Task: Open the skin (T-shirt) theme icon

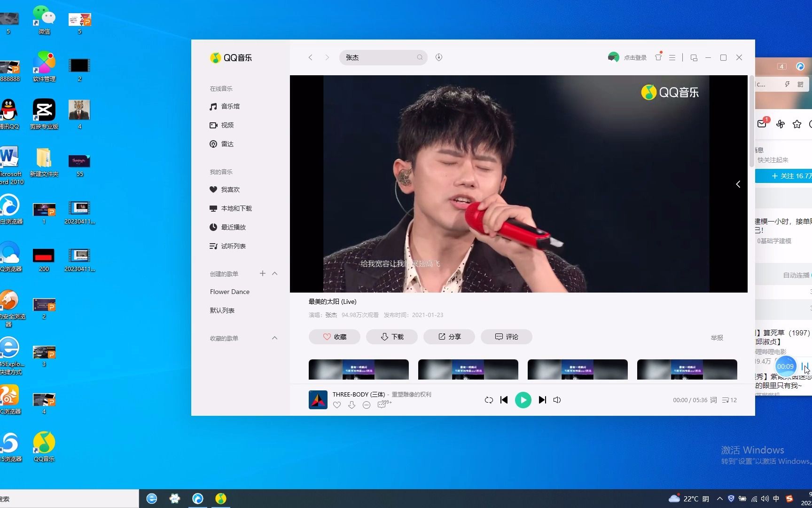Action: pyautogui.click(x=658, y=57)
